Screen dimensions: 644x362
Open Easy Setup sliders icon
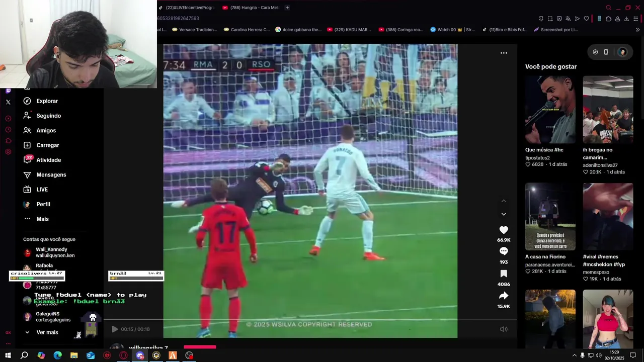pyautogui.click(x=636, y=19)
